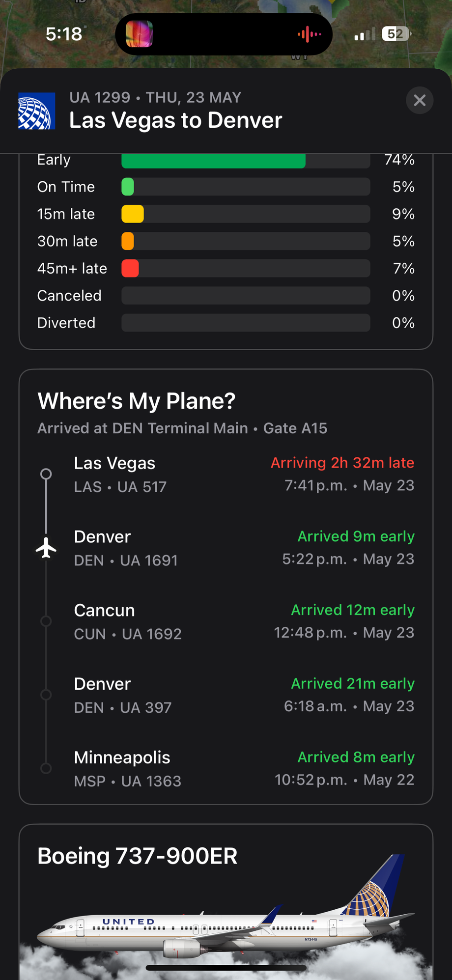Close the flight details sheet

420,100
